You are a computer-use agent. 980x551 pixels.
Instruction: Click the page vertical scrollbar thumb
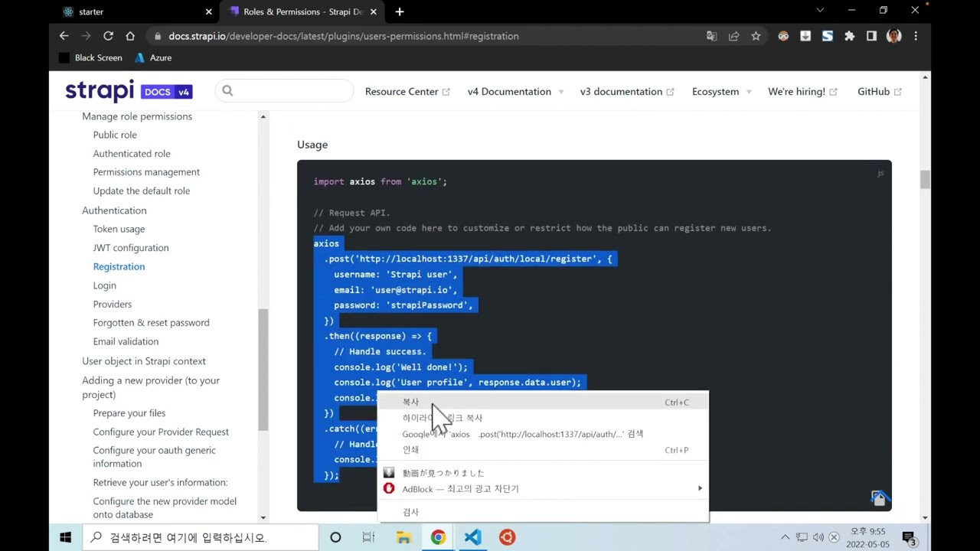925,179
